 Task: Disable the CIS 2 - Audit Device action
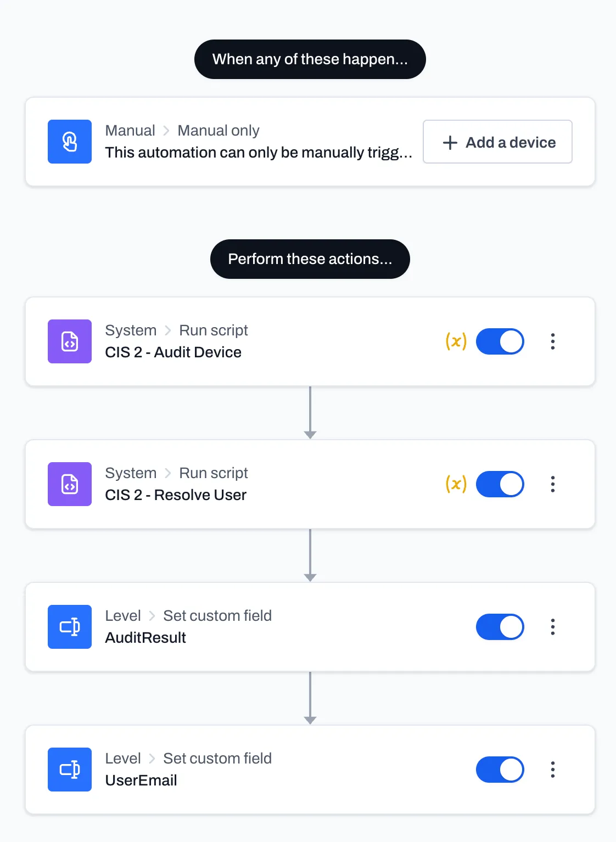coord(500,341)
